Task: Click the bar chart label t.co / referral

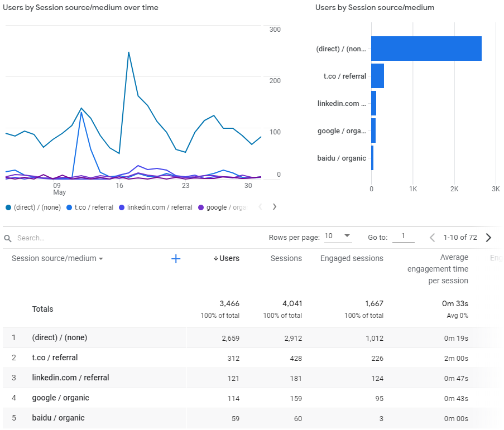Action: (x=344, y=76)
